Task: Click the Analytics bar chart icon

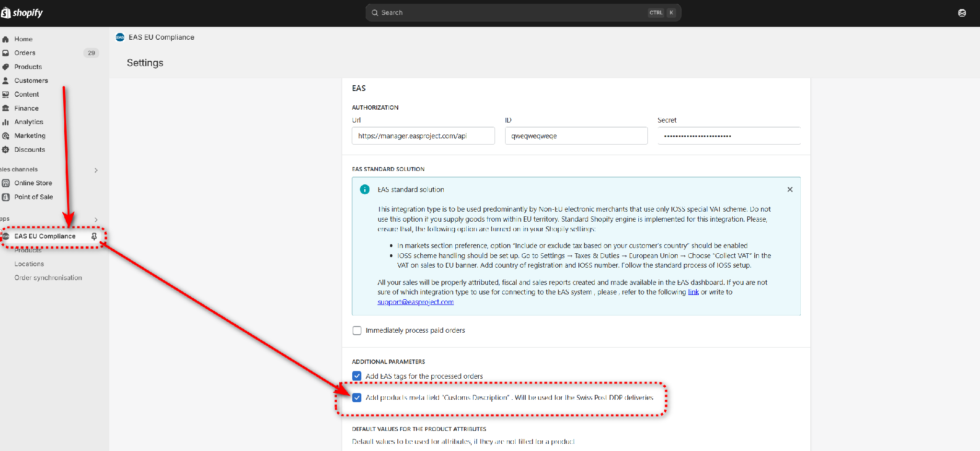Action: pyautogui.click(x=6, y=122)
